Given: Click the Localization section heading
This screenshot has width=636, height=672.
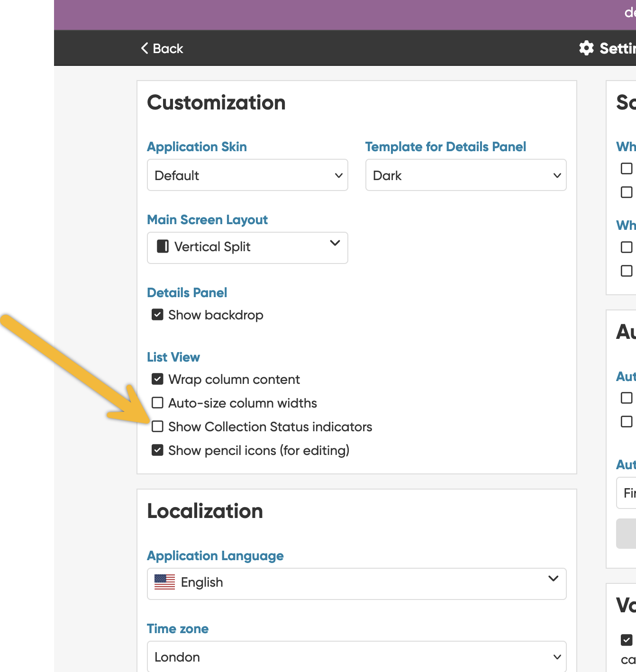Looking at the screenshot, I should point(205,511).
